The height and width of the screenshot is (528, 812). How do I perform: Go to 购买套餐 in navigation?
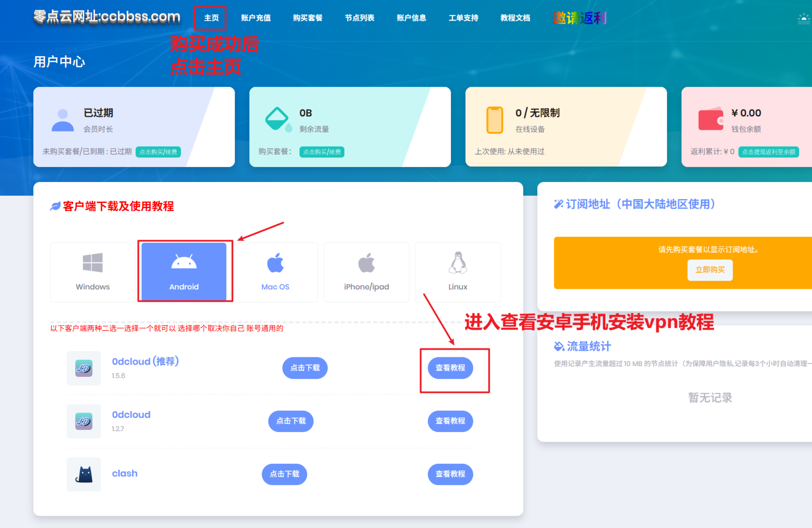(x=308, y=18)
